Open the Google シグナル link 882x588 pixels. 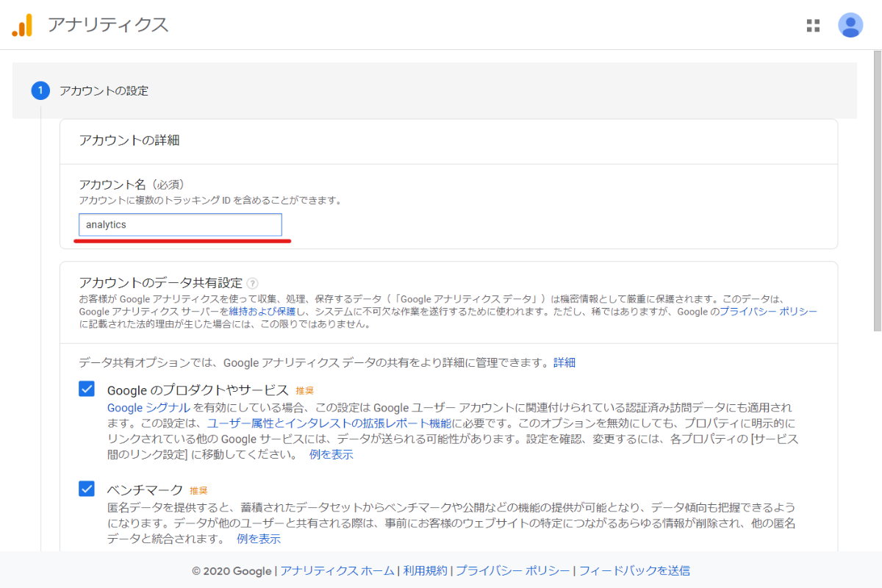tap(149, 407)
